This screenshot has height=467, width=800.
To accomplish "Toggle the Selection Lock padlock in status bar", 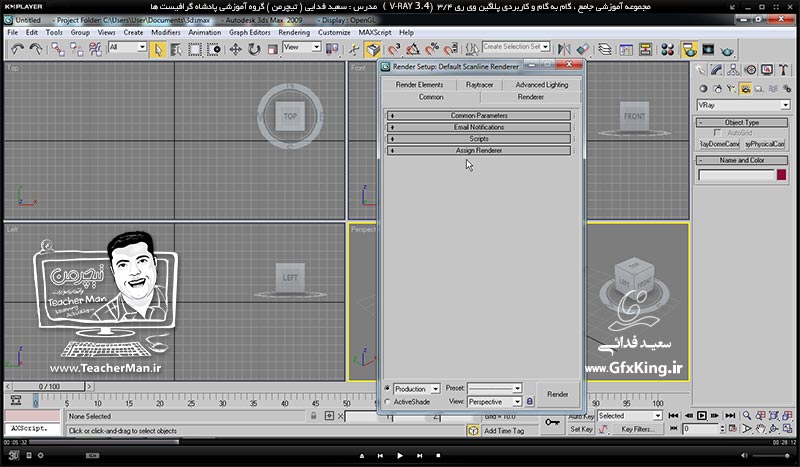I will [x=313, y=416].
